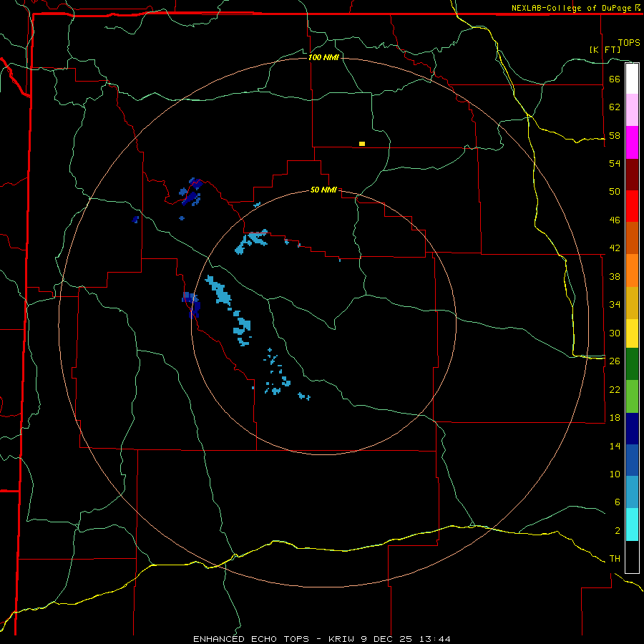Select the 18 legend value

pos(615,418)
